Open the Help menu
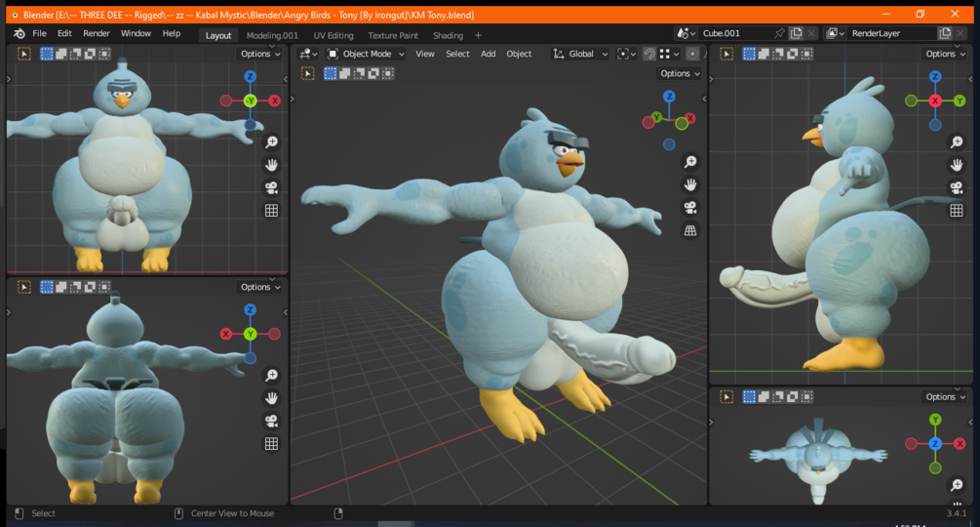 point(172,34)
